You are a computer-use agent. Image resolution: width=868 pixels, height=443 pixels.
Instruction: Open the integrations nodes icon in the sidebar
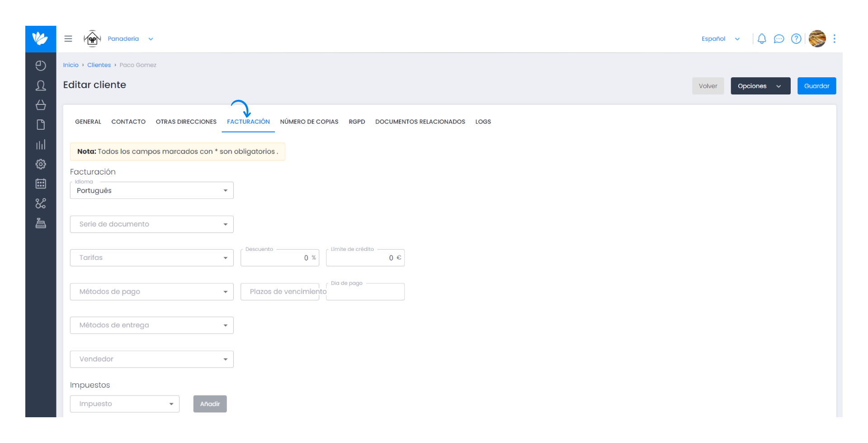click(41, 203)
